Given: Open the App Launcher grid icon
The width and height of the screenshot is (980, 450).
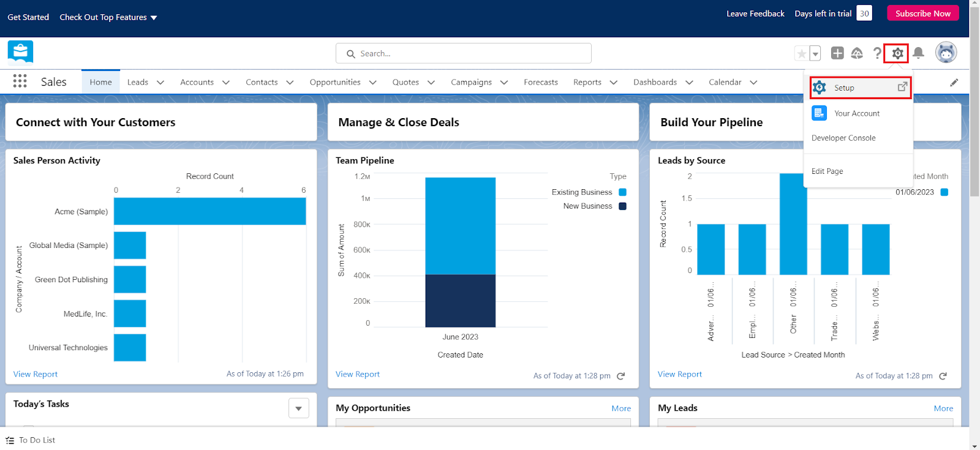Looking at the screenshot, I should tap(20, 81).
